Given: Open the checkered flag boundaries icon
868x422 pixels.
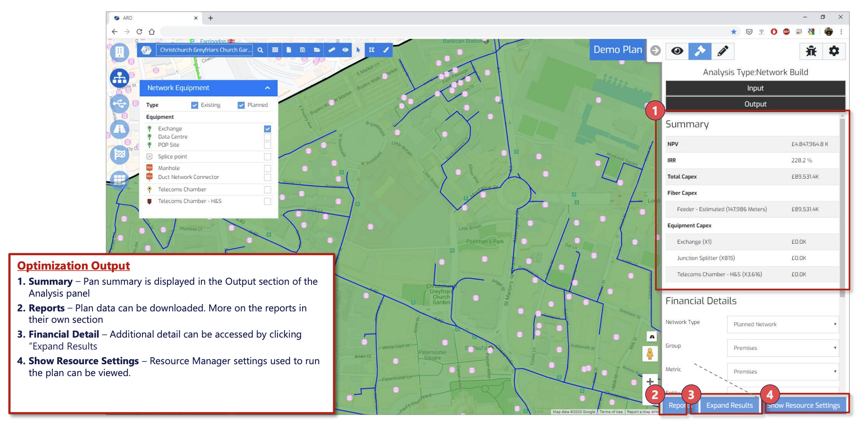Looking at the screenshot, I should [x=119, y=154].
